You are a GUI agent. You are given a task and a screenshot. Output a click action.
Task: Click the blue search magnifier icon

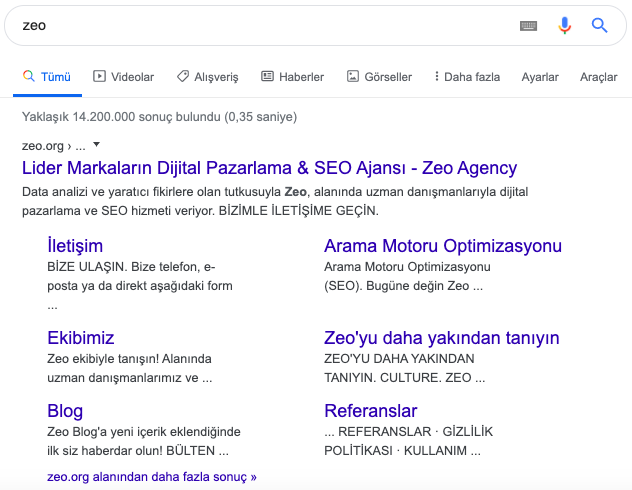point(599,25)
